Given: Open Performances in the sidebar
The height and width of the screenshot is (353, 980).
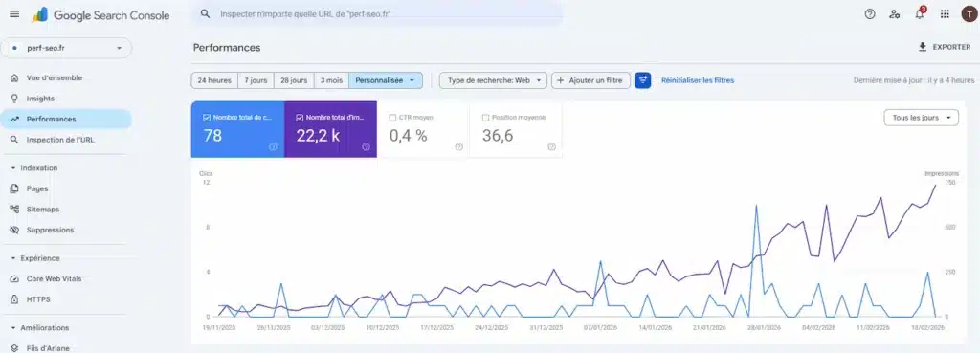Looking at the screenshot, I should tap(66, 120).
